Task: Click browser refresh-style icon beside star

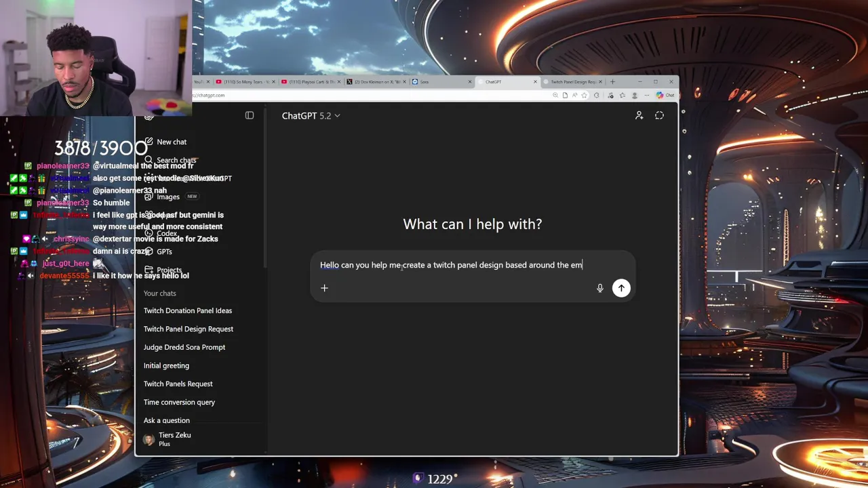Action: click(x=597, y=95)
